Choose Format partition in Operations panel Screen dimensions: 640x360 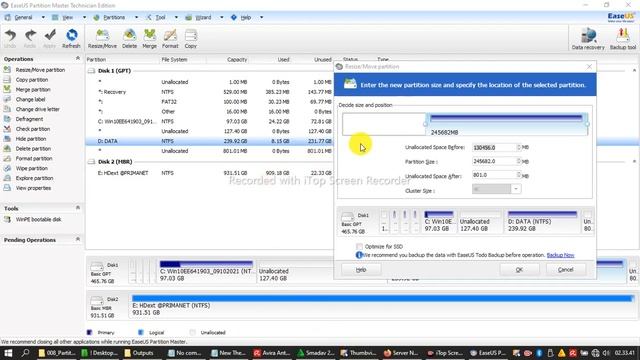coord(34,158)
